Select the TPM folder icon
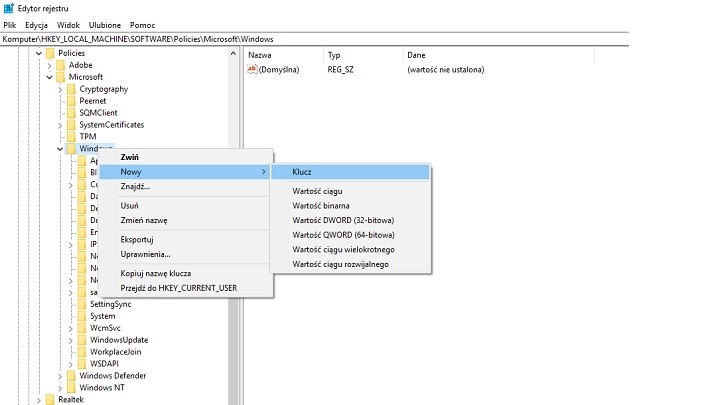Screen dimensions: 720x405 tap(71, 137)
